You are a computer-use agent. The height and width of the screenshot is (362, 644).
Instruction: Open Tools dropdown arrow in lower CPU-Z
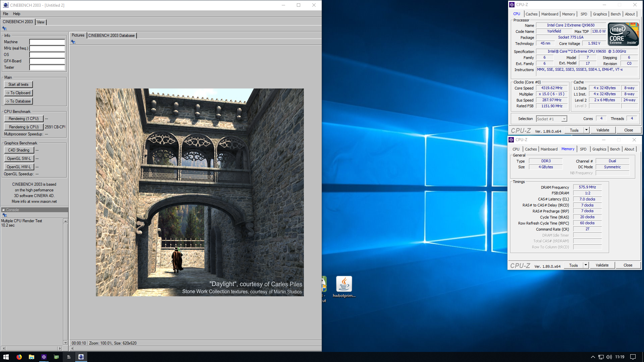click(586, 265)
